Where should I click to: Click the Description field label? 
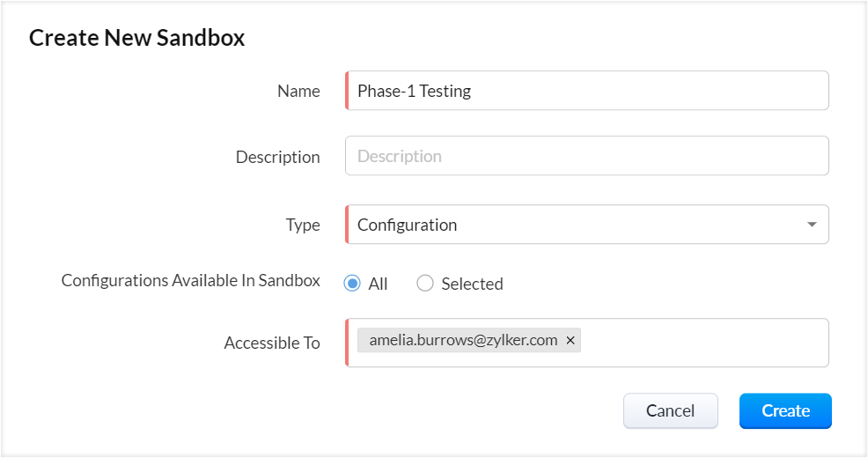277,157
